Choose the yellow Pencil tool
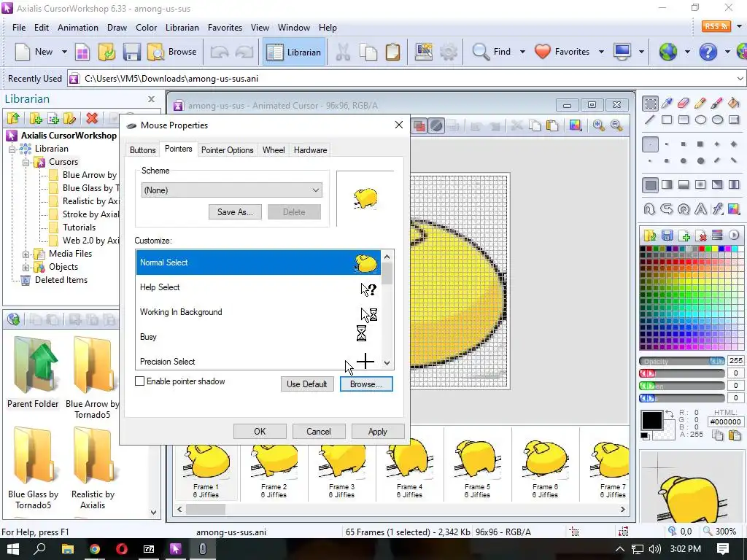747x560 pixels. pyautogui.click(x=700, y=103)
